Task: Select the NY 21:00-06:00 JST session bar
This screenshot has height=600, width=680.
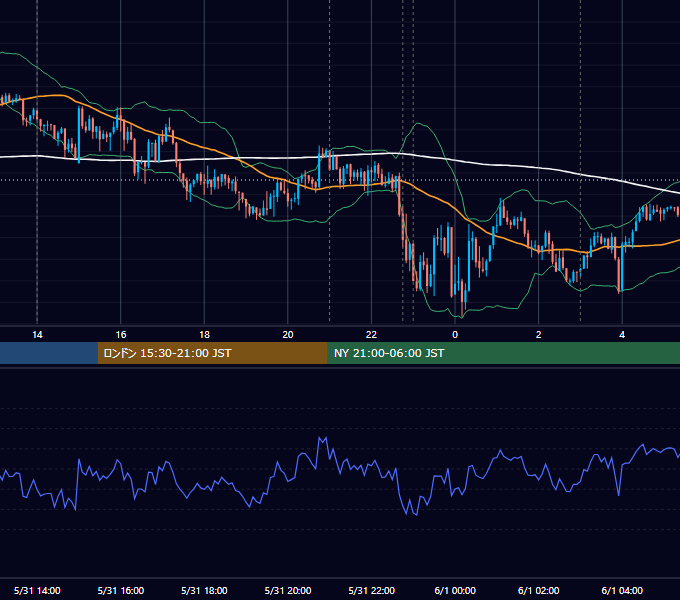Action: click(503, 353)
